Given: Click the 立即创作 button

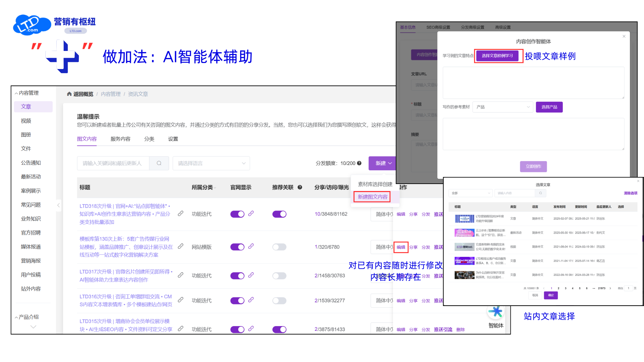Looking at the screenshot, I should pyautogui.click(x=533, y=167).
